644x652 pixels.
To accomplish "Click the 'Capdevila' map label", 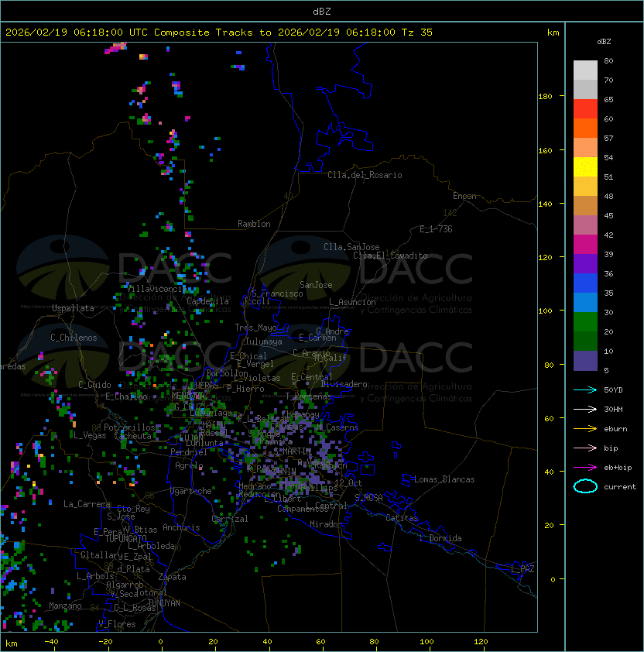I will [207, 301].
